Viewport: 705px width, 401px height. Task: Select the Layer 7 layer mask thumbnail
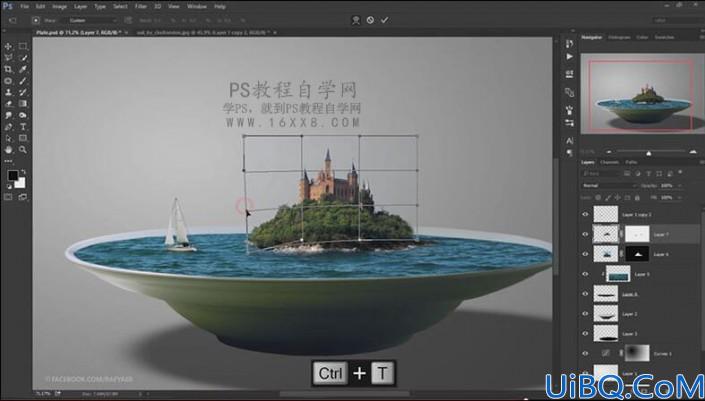(x=638, y=234)
